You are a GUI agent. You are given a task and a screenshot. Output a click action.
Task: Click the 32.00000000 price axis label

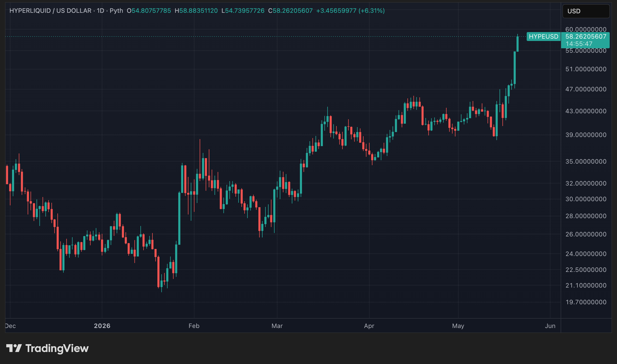[586, 183]
